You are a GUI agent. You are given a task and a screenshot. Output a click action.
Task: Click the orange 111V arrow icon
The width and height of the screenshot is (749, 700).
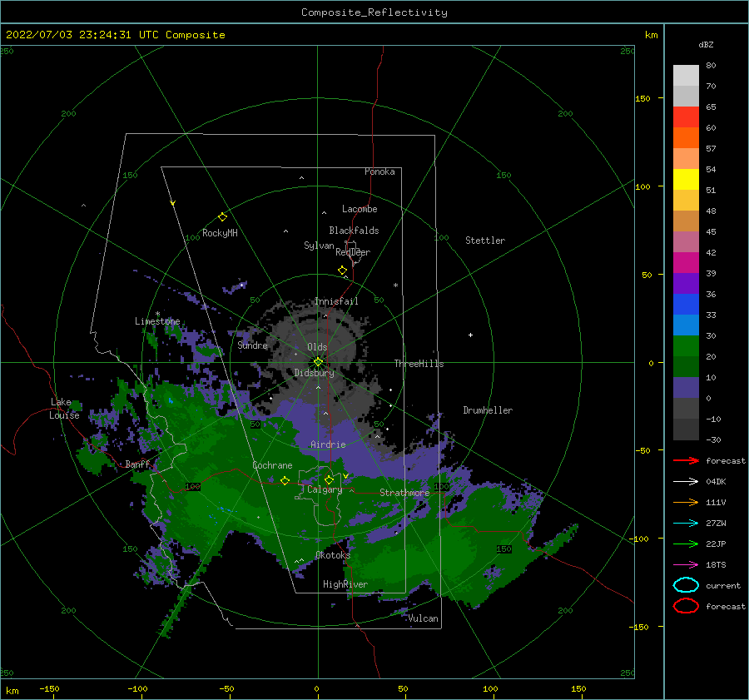[x=686, y=502]
